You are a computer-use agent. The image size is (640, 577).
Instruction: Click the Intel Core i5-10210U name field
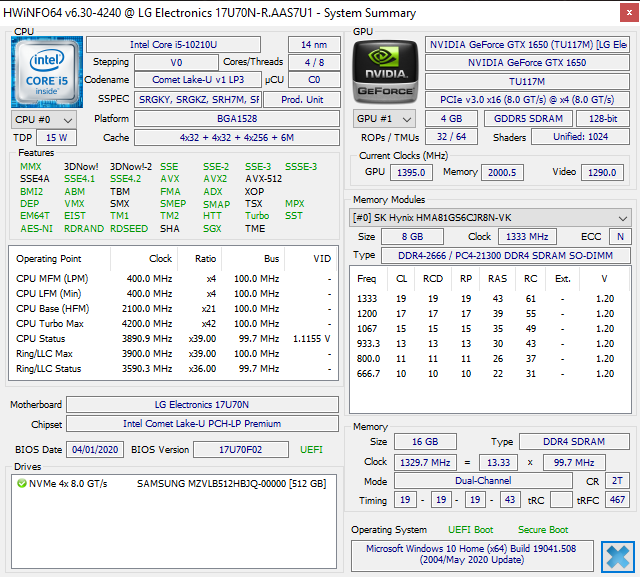click(173, 44)
